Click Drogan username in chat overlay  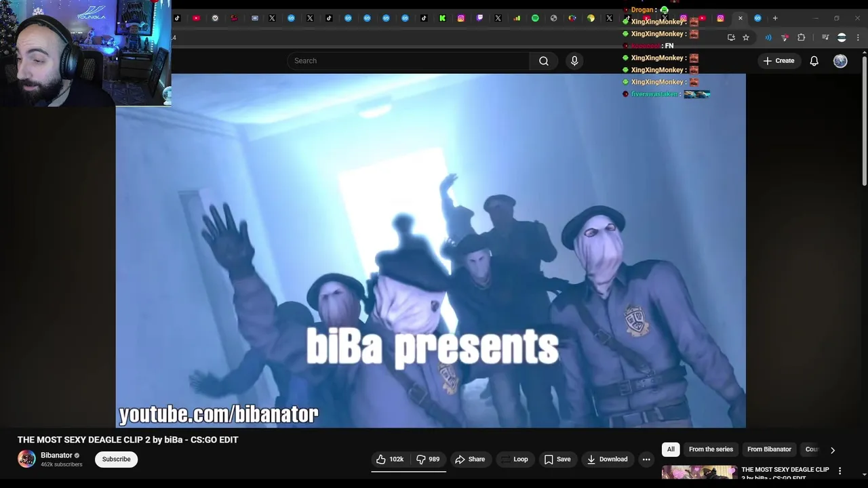coord(642,9)
